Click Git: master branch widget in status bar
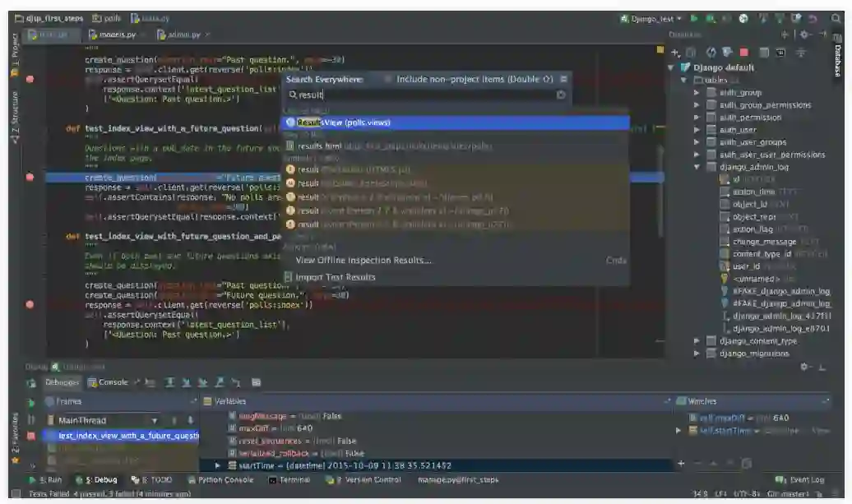 pyautogui.click(x=789, y=494)
